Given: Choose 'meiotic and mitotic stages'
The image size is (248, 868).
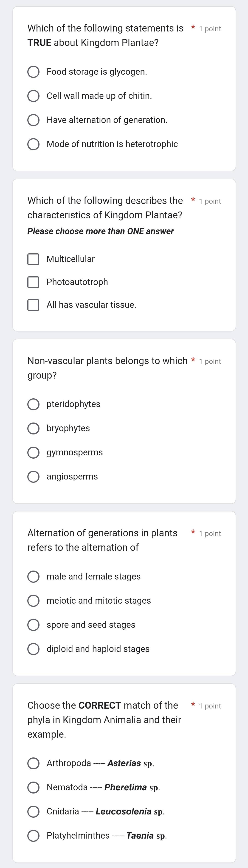Looking at the screenshot, I should (33, 601).
